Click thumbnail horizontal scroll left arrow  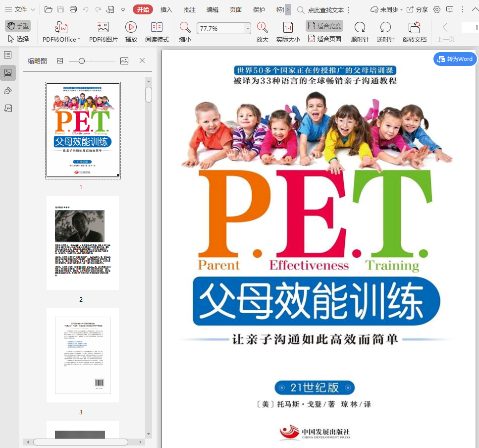(28, 442)
